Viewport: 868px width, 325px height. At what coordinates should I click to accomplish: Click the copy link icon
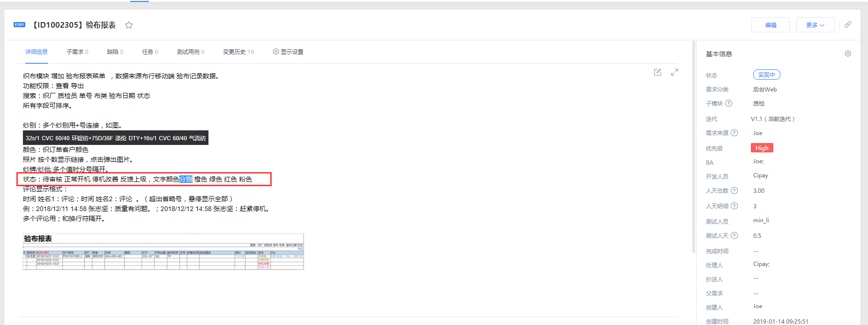(848, 24)
